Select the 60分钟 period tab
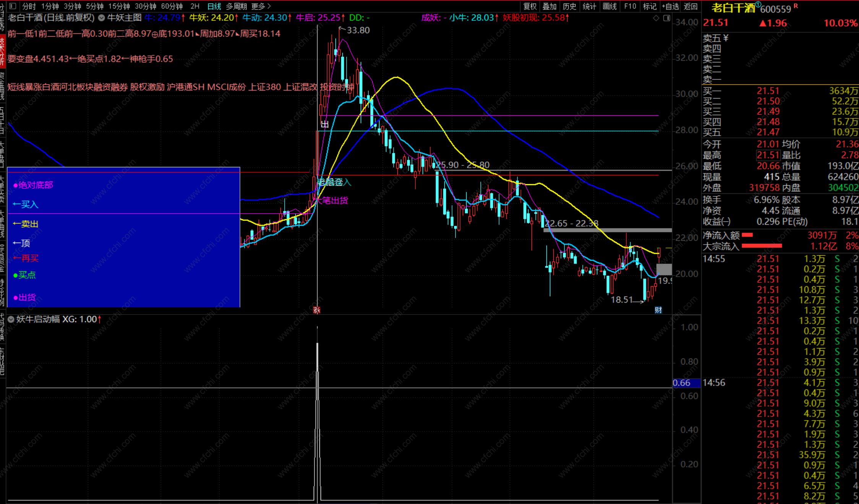 [x=172, y=6]
